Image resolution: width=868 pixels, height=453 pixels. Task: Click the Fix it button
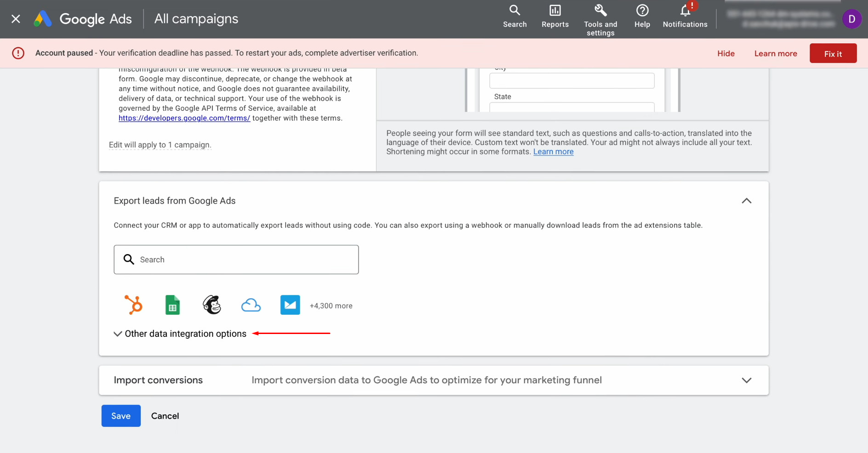[x=833, y=53]
